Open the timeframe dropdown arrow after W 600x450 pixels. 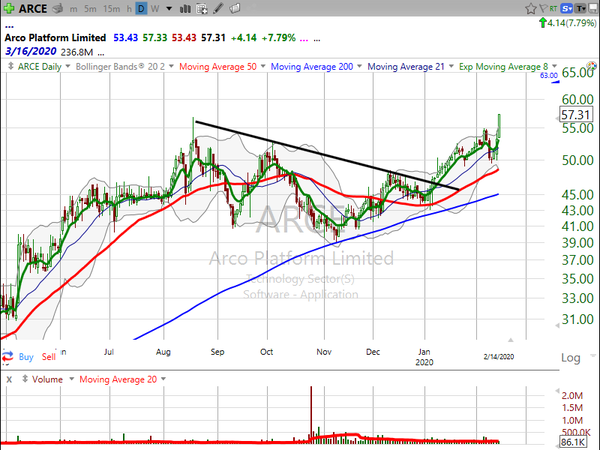point(169,9)
